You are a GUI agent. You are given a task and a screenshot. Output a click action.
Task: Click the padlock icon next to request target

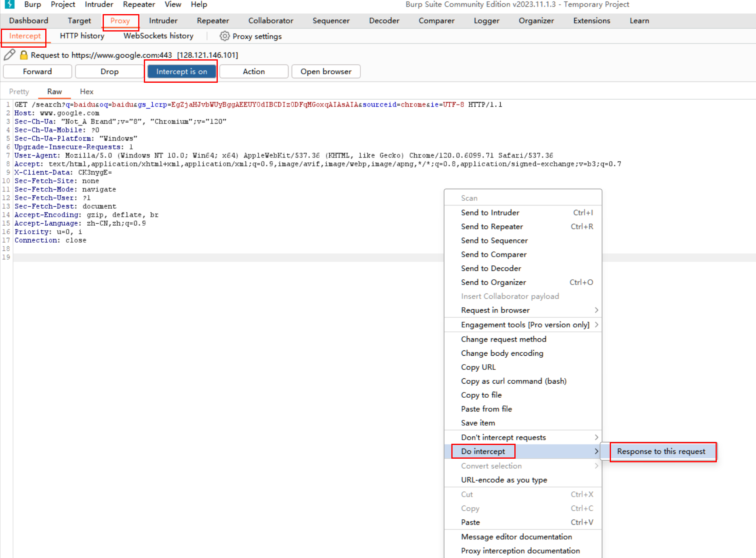point(24,55)
